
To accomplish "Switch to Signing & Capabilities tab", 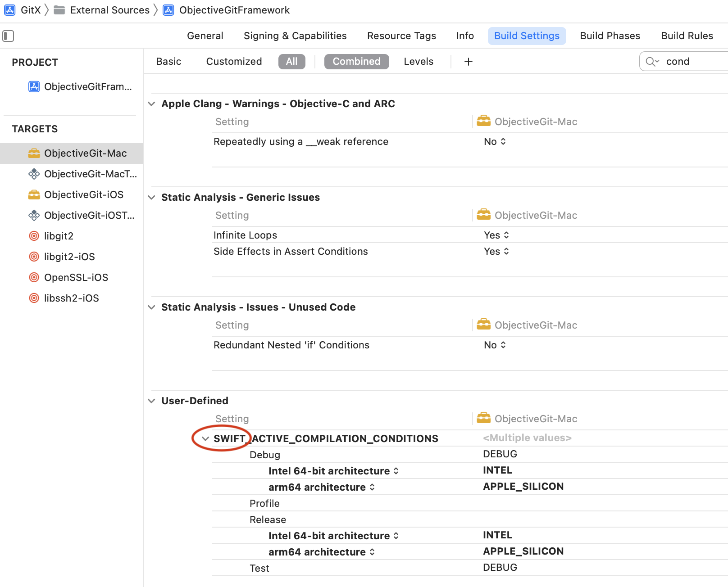I will coord(295,36).
